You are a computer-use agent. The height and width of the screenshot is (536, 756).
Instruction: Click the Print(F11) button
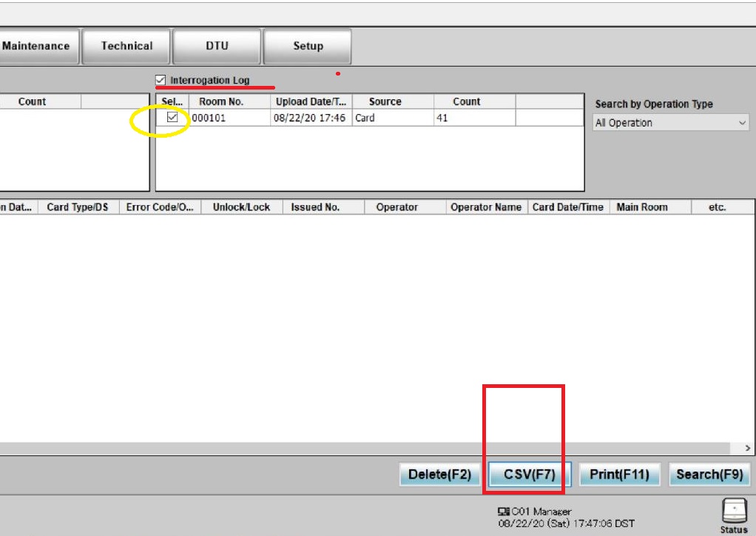(619, 475)
